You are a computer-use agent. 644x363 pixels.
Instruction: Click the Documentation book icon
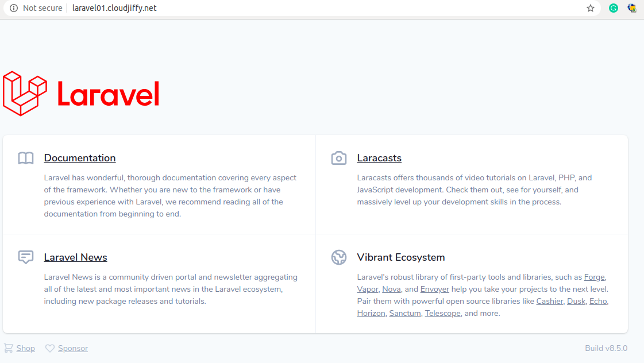tap(26, 158)
